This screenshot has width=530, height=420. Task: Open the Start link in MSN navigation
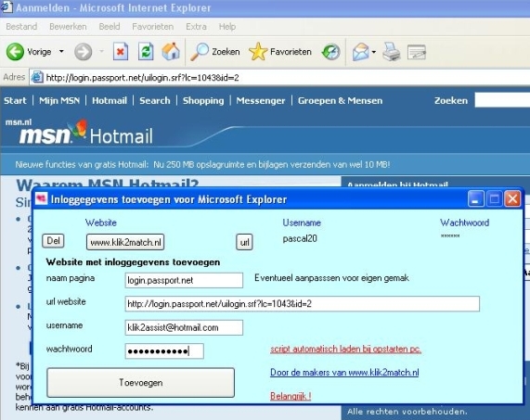click(x=15, y=101)
